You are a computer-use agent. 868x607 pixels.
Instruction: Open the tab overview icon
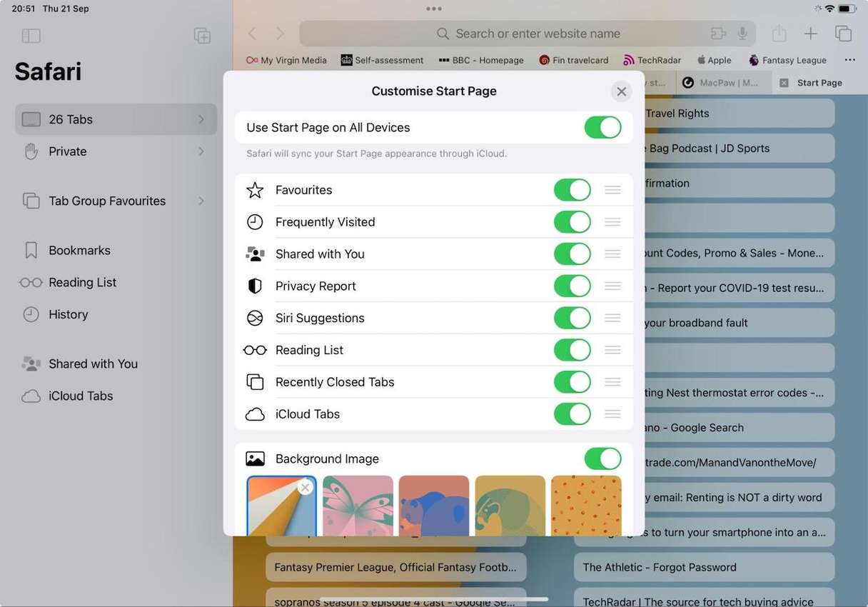pos(843,34)
